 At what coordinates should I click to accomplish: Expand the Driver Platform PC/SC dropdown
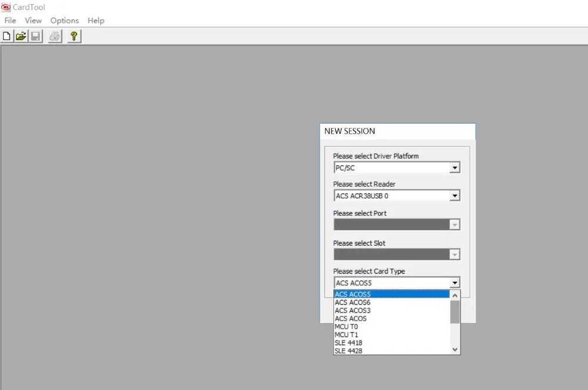[x=455, y=168]
